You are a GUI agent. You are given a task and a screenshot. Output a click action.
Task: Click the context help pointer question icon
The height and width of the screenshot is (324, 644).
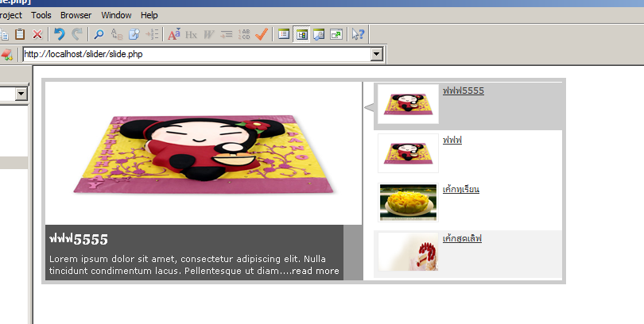[358, 34]
